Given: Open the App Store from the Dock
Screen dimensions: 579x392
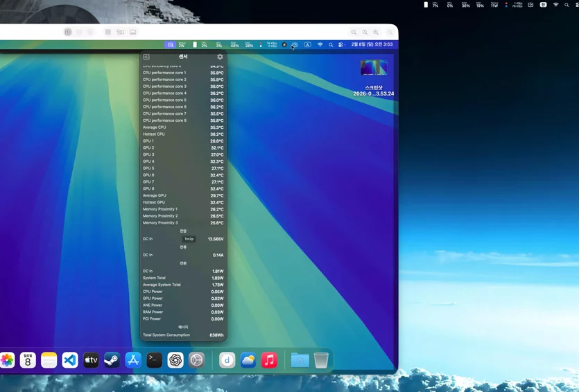Looking at the screenshot, I should (133, 360).
